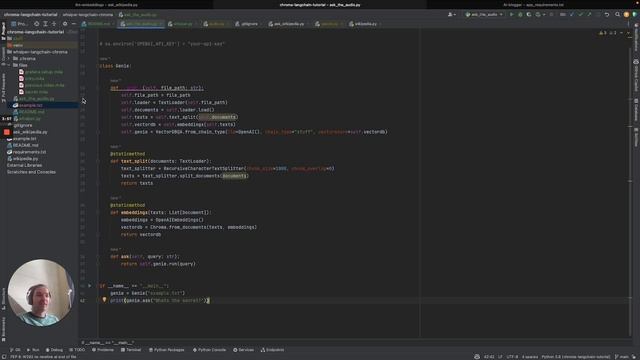The image size is (640, 360).
Task: Click the presenter webcam thumbnail
Action: click(x=41, y=292)
